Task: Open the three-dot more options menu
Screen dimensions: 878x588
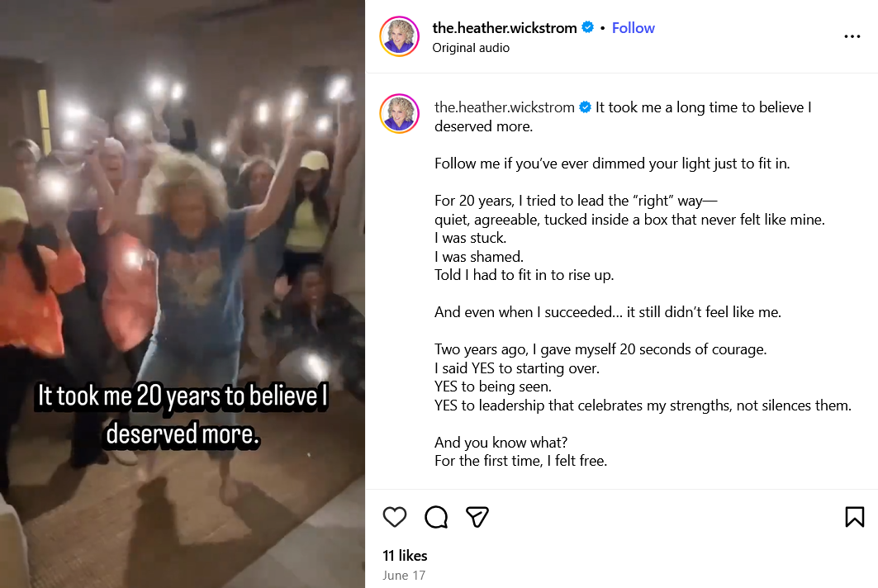Action: pyautogui.click(x=852, y=37)
